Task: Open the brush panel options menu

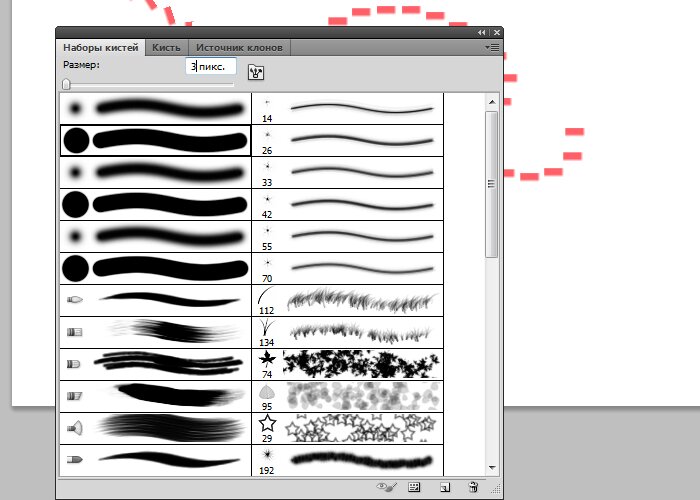Action: [492, 47]
